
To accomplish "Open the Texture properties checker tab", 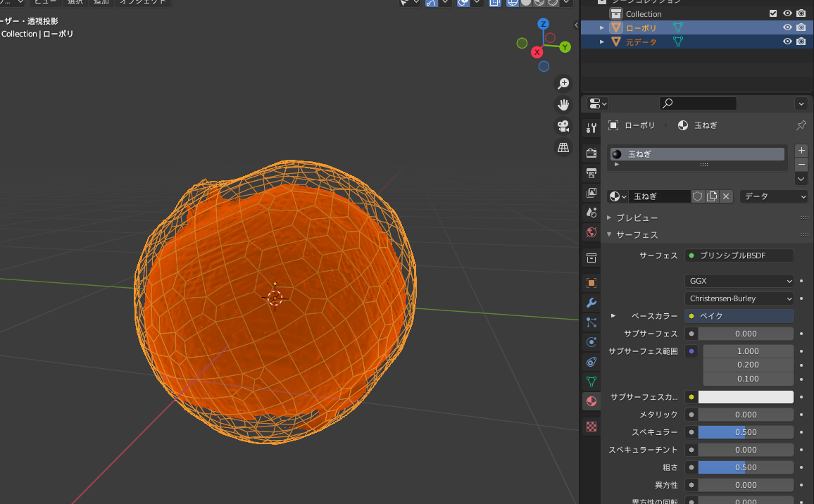I will (x=591, y=426).
